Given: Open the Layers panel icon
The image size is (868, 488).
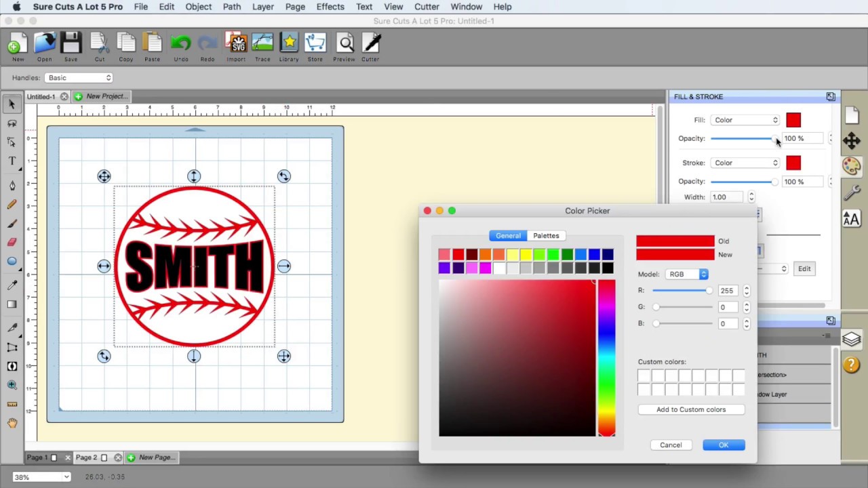Looking at the screenshot, I should 852,339.
